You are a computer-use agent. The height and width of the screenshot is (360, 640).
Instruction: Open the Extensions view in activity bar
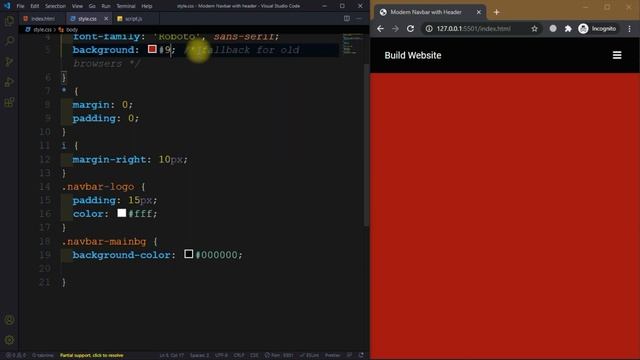pyautogui.click(x=9, y=102)
